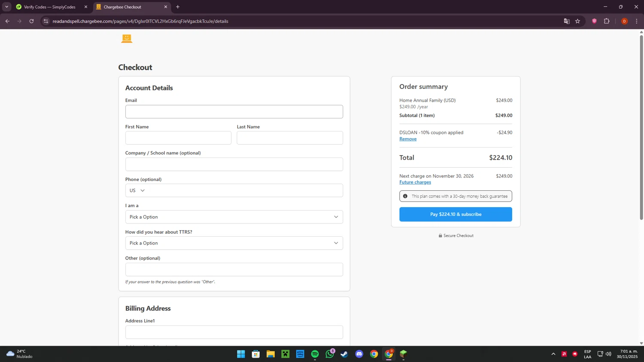The width and height of the screenshot is (644, 362).
Task: Click the address bar URL
Action: 140,21
